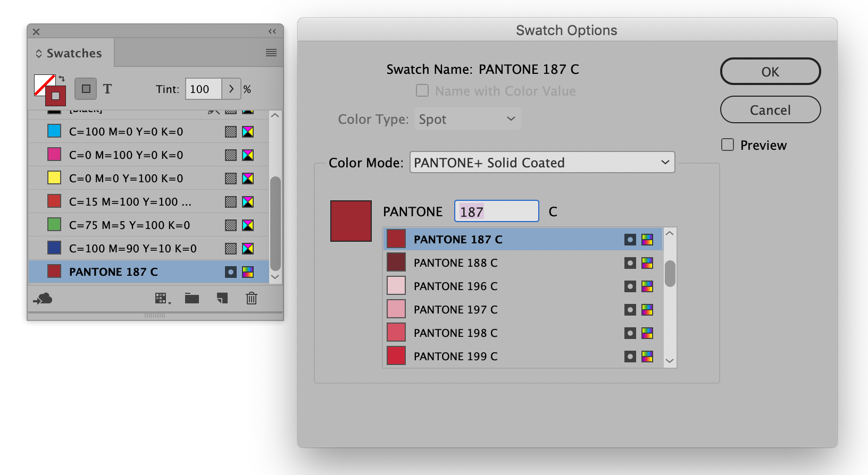Click Pantone list scroll down arrow
This screenshot has height=475, width=868.
pyautogui.click(x=670, y=361)
